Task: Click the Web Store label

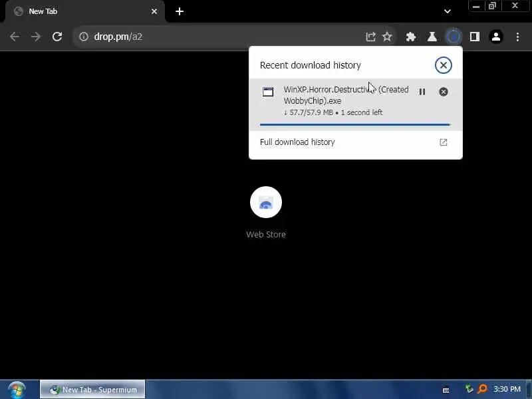Action: pos(266,235)
